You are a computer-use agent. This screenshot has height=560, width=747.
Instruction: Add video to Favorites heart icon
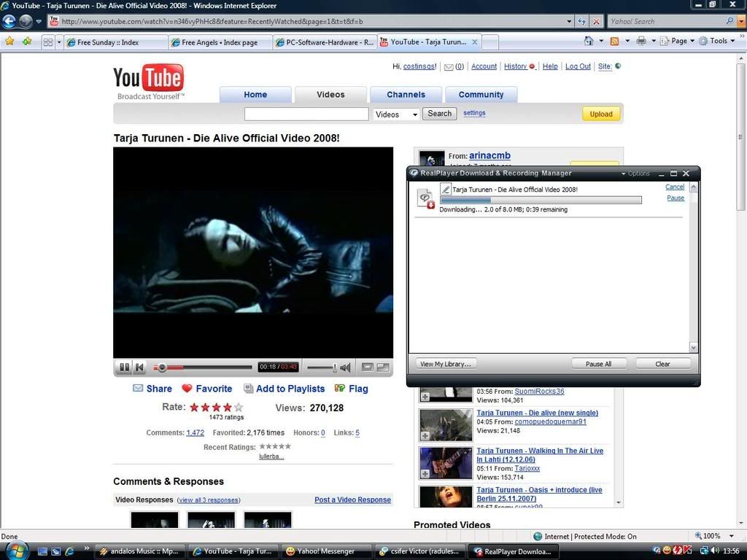[187, 389]
